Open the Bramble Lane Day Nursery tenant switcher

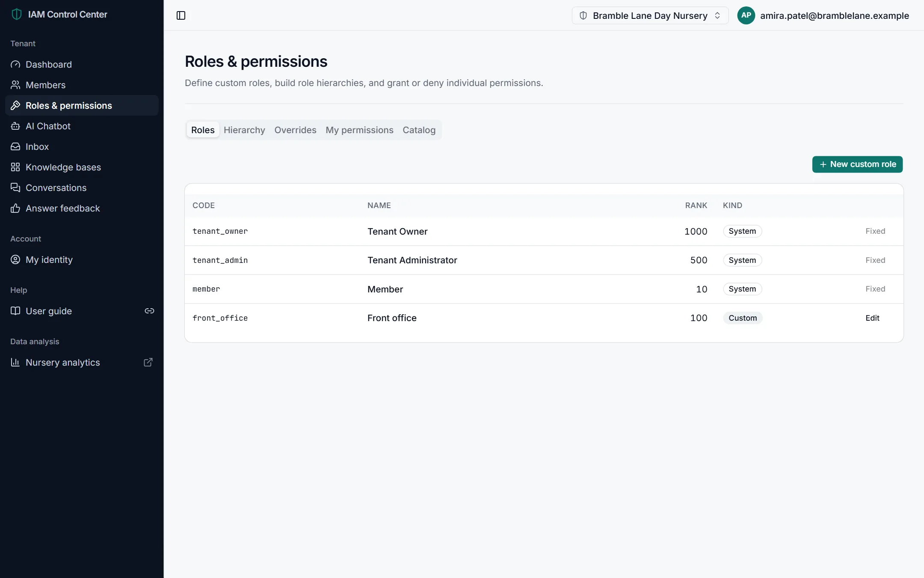(x=650, y=15)
